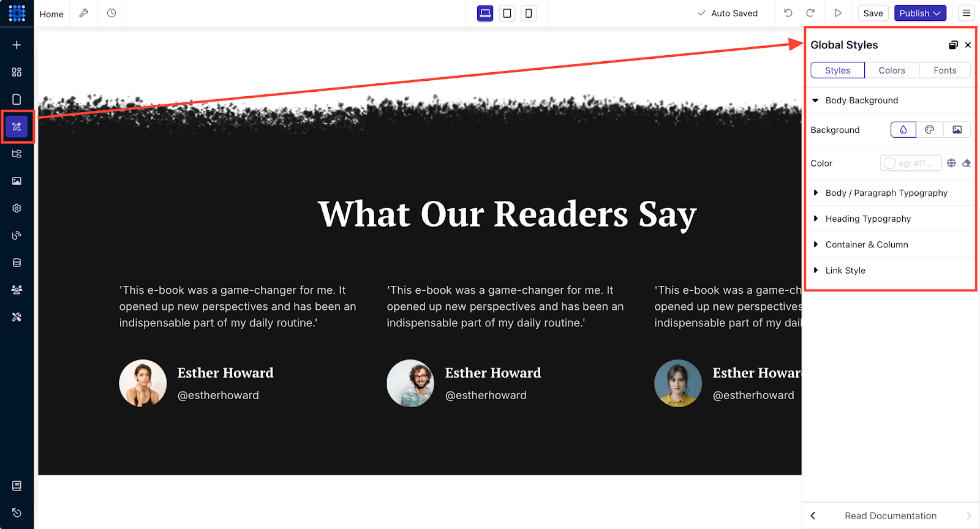Screen dimensions: 980x529
Task: Switch to the Fonts tab
Action: (945, 70)
